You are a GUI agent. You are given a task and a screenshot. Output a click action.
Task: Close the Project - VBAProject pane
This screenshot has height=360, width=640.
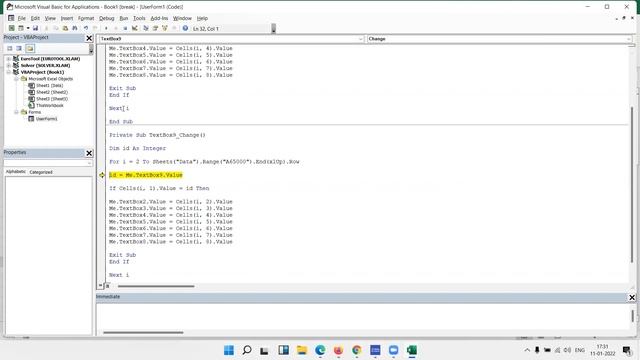click(x=89, y=38)
